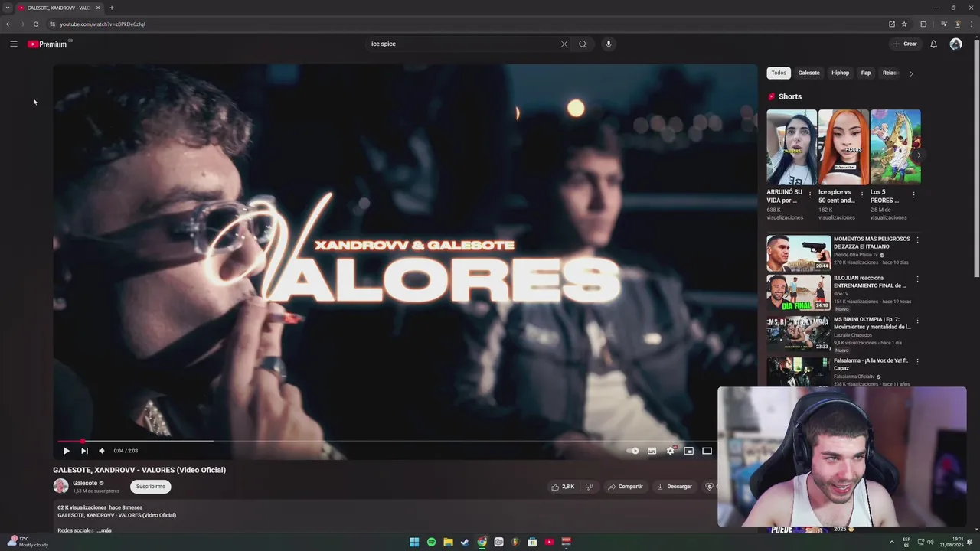This screenshot has width=980, height=551.
Task: Toggle the autoplay switch in player
Action: point(632,451)
